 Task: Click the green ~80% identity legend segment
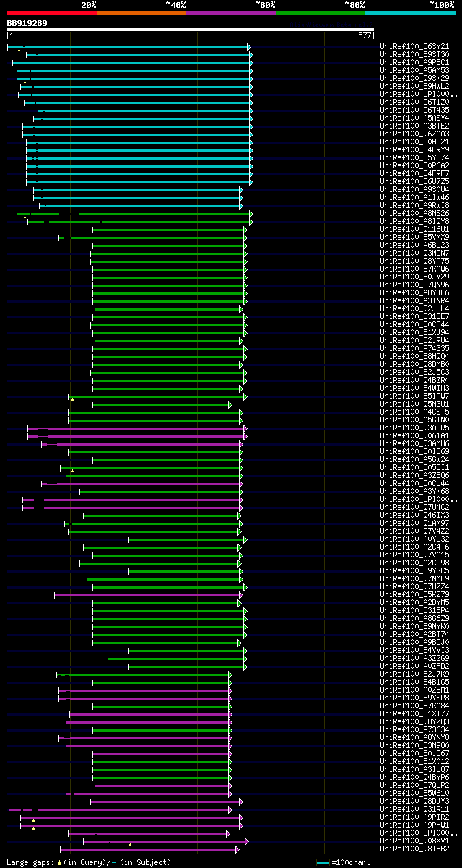(x=321, y=12)
